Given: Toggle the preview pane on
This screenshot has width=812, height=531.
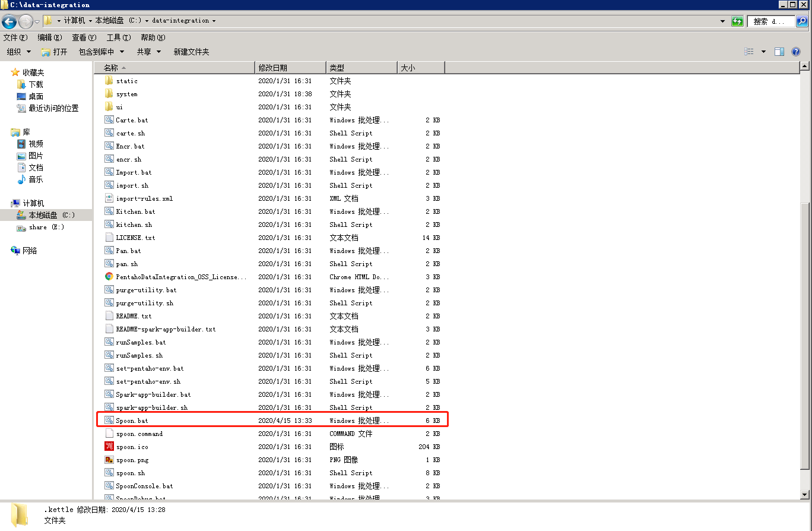Looking at the screenshot, I should click(779, 51).
